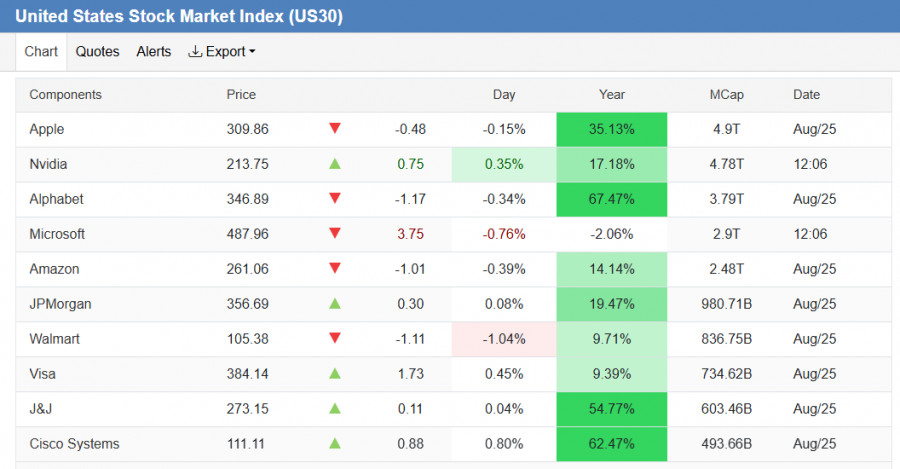The image size is (900, 469).
Task: Click Microsoft yearly change -2.06%
Action: (x=612, y=234)
